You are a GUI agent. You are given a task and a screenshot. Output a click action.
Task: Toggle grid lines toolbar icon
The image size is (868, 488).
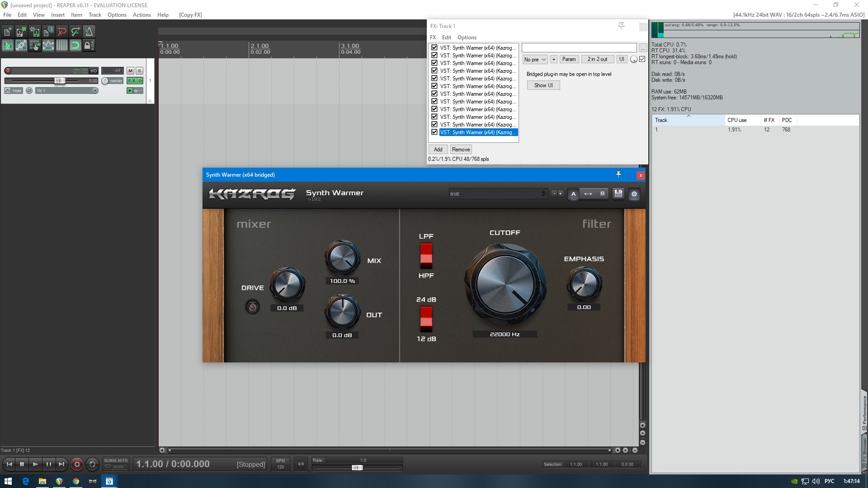coord(61,45)
